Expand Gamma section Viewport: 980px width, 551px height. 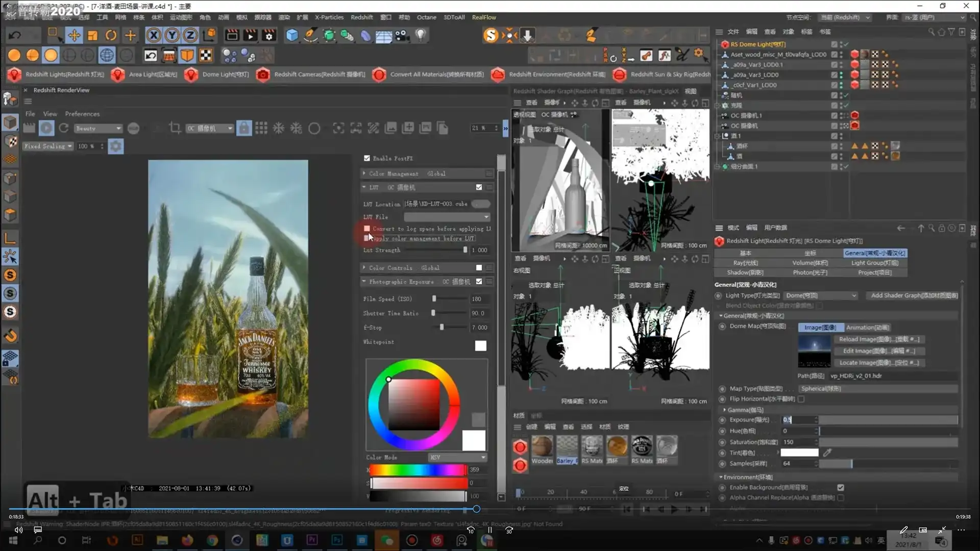[x=725, y=410]
